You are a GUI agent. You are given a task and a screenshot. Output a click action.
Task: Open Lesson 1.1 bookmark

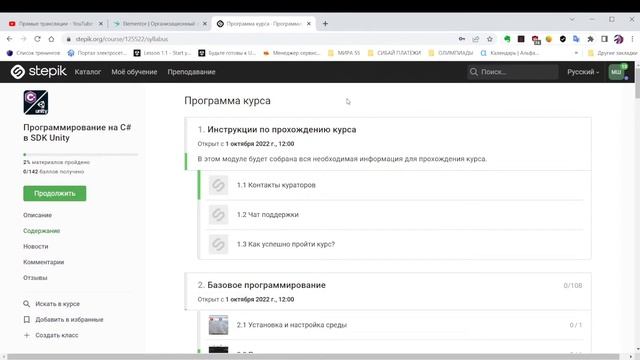pos(162,53)
